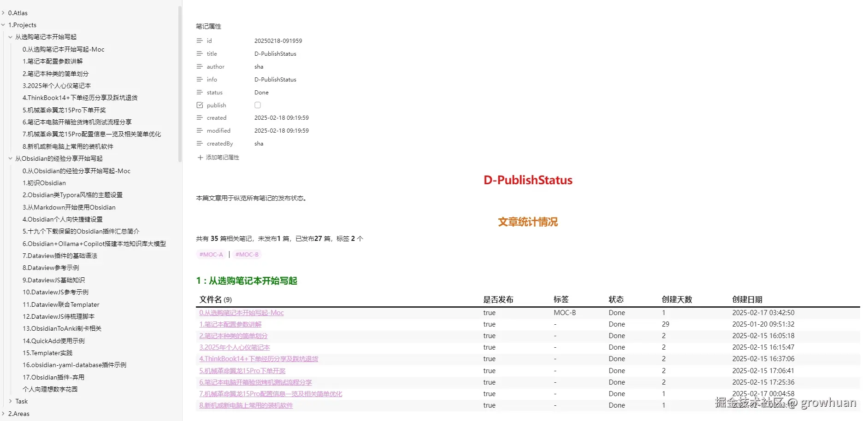Viewport: 868px width, 421px height.
Task: Click the text property icon beside "title"
Action: (200, 53)
